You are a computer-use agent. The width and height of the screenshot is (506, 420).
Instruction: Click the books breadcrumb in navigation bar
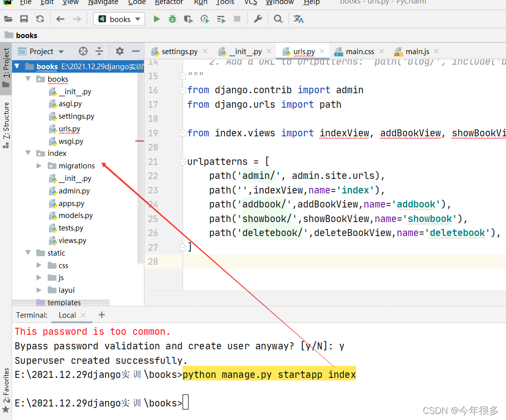[x=27, y=36]
